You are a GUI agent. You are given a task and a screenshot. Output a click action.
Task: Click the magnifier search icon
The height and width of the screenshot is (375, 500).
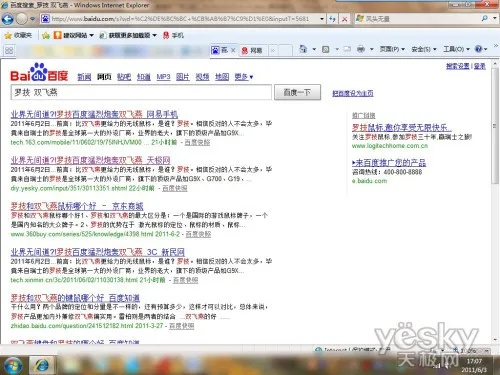(485, 18)
